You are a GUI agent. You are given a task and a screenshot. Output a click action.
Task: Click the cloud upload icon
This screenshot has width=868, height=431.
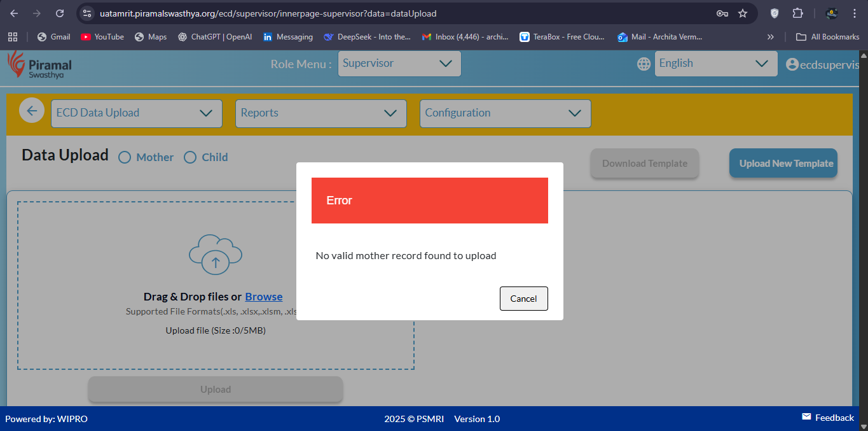216,255
